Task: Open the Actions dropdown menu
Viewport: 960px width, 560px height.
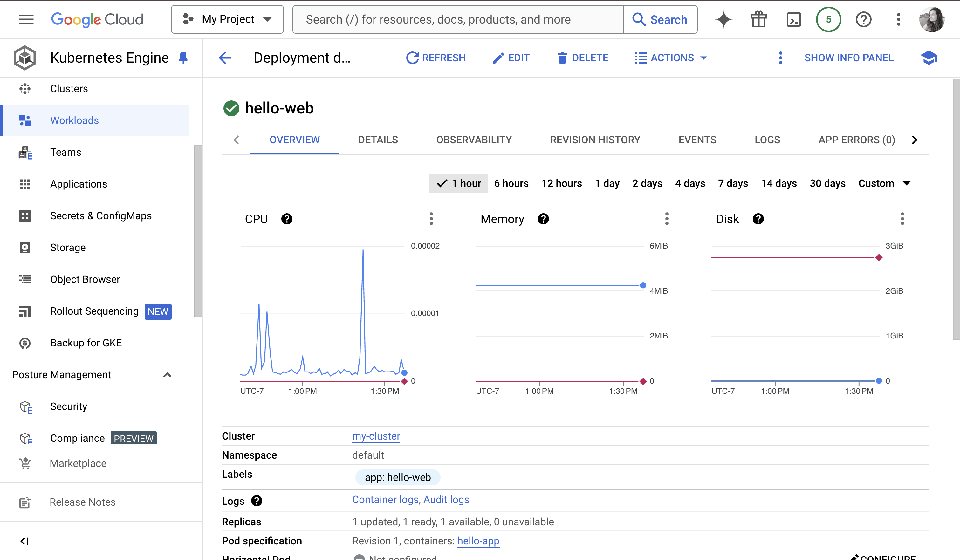Action: (671, 58)
